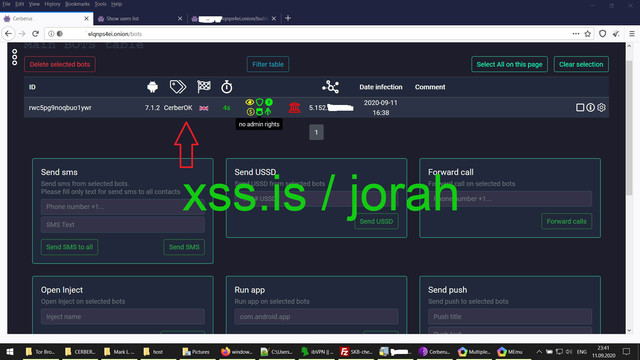Open the Windows Start menu

click(x=10, y=352)
